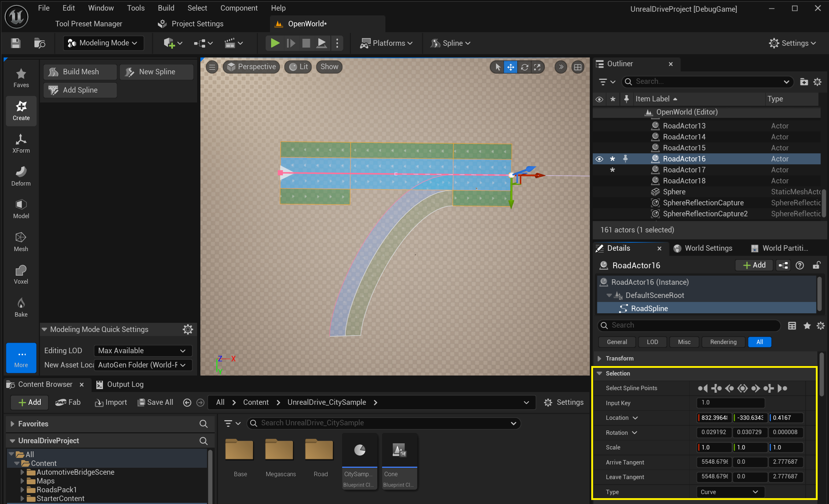
Task: Select the Faves tool category
Action: pyautogui.click(x=21, y=78)
